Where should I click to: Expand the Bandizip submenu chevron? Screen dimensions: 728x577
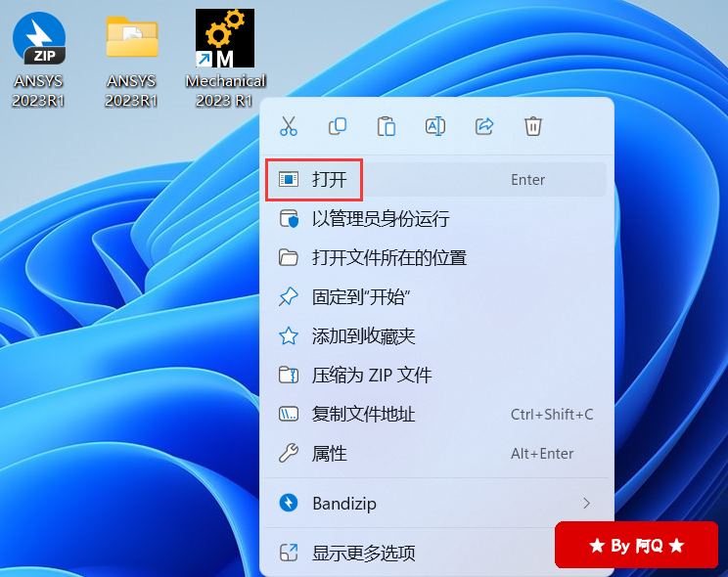click(587, 504)
